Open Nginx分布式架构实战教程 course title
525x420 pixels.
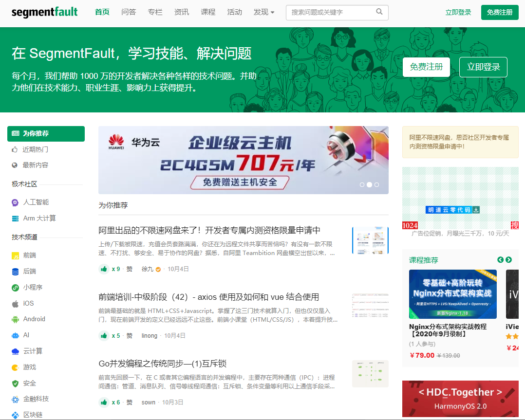pyautogui.click(x=448, y=330)
